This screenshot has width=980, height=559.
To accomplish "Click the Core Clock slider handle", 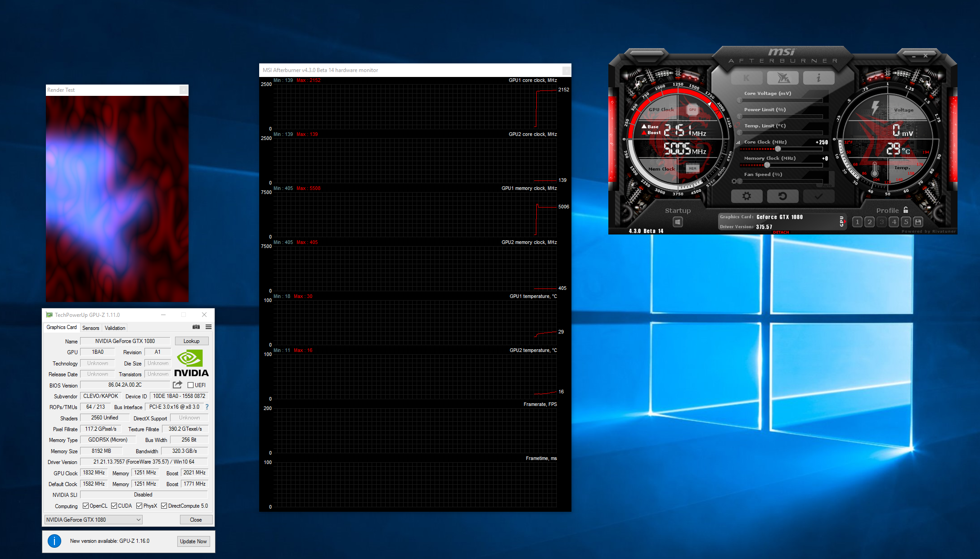I will (778, 149).
